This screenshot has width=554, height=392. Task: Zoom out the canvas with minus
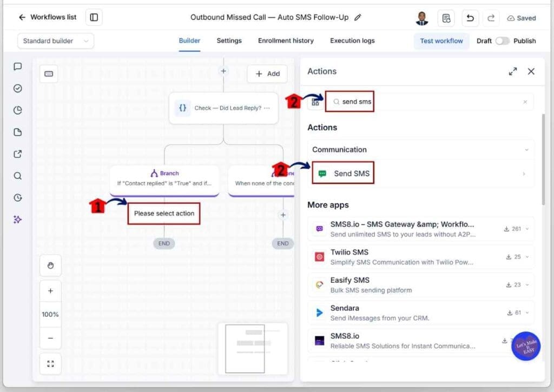[50, 338]
